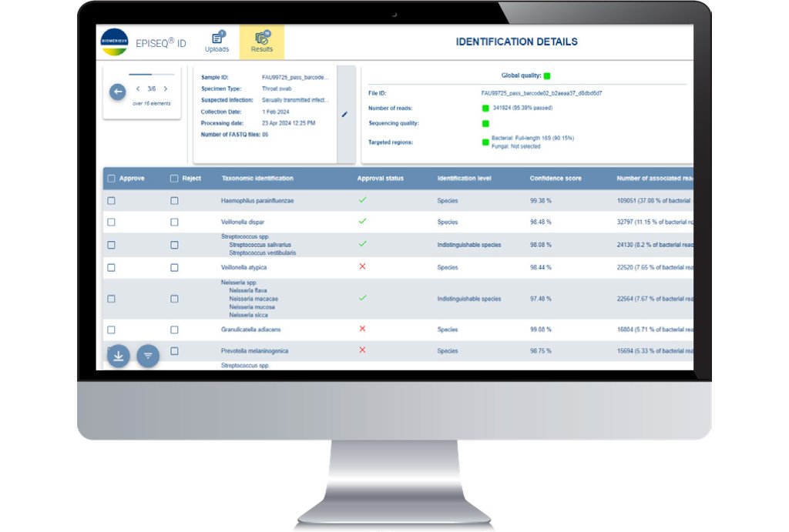Click the download floating button
This screenshot has width=789, height=532.
click(x=118, y=355)
